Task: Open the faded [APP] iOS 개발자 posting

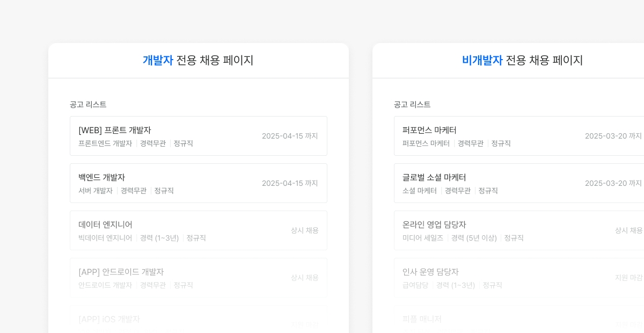Action: (109, 319)
